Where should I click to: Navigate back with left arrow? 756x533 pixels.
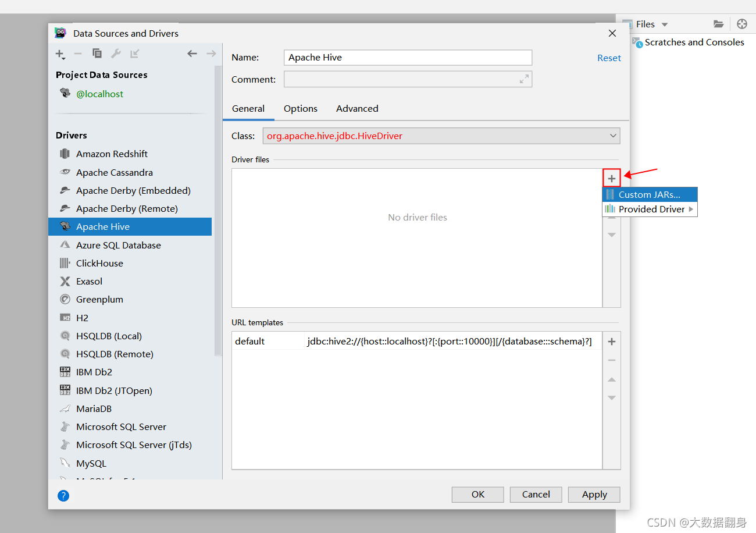coord(192,54)
